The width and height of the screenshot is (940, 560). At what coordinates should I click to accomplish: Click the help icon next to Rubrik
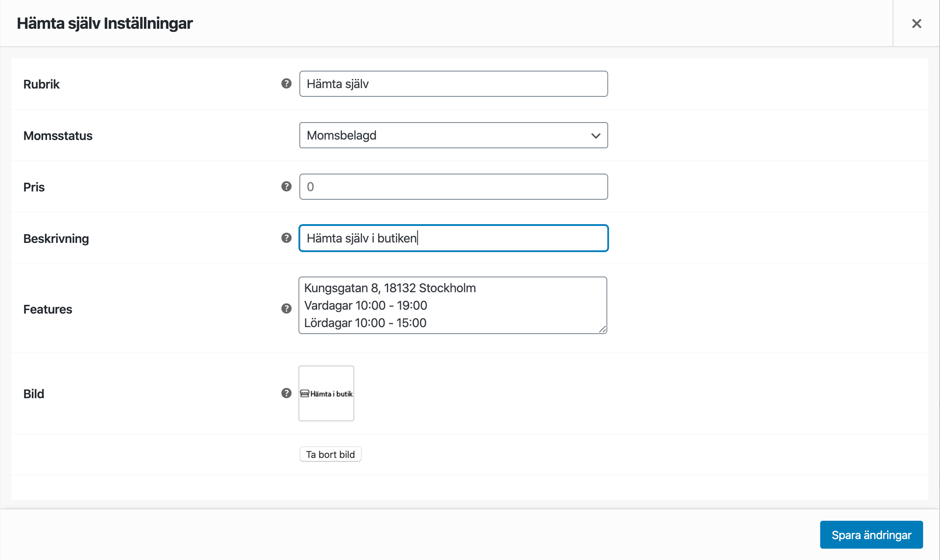pos(286,83)
